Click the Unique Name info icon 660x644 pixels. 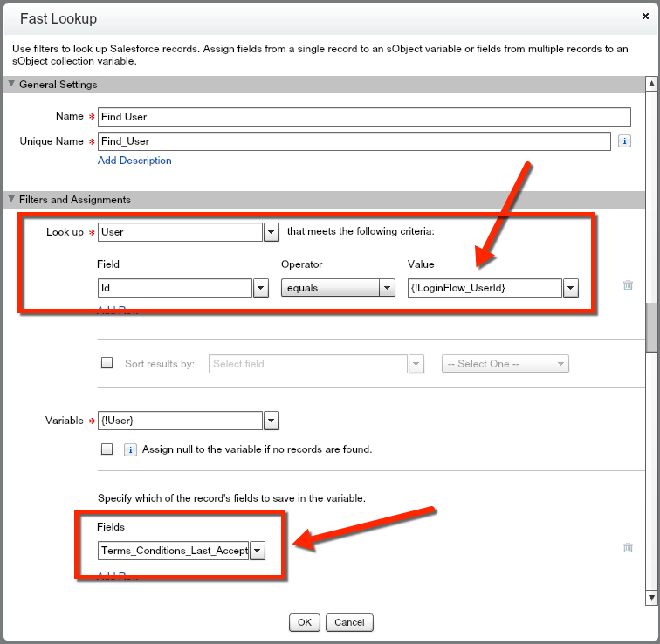click(624, 141)
